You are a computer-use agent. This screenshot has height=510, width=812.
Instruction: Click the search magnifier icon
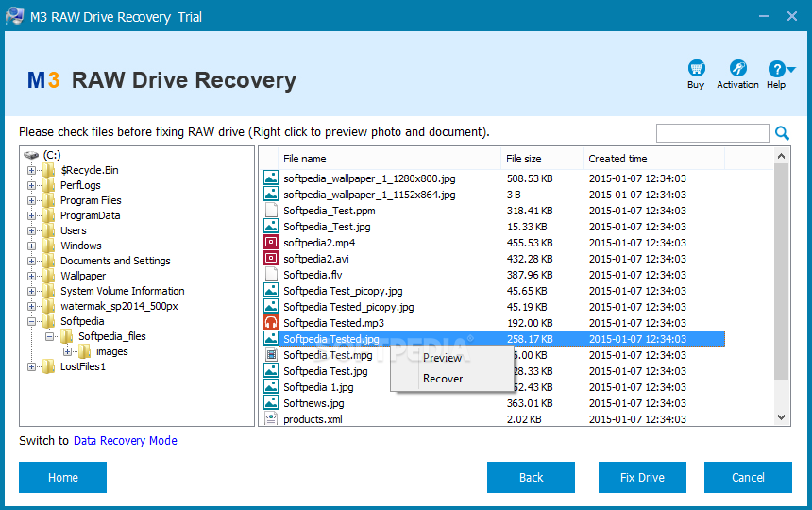[x=782, y=133]
